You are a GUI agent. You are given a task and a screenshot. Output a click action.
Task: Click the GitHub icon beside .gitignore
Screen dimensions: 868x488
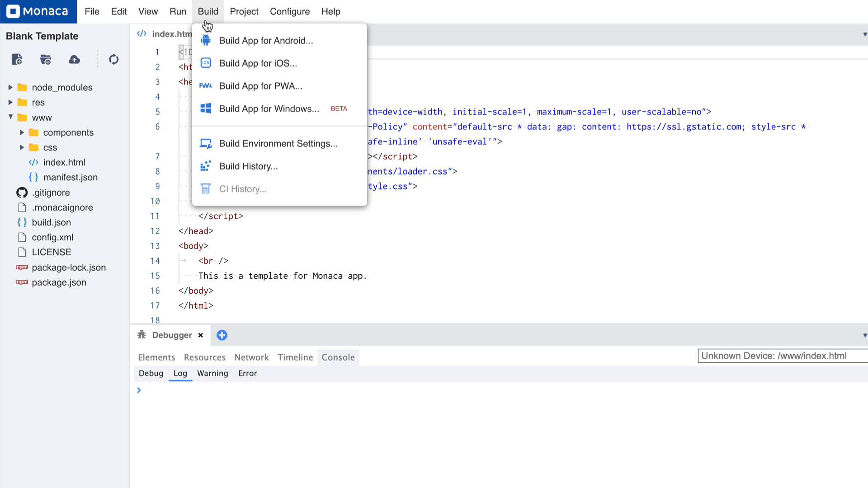[22, 192]
